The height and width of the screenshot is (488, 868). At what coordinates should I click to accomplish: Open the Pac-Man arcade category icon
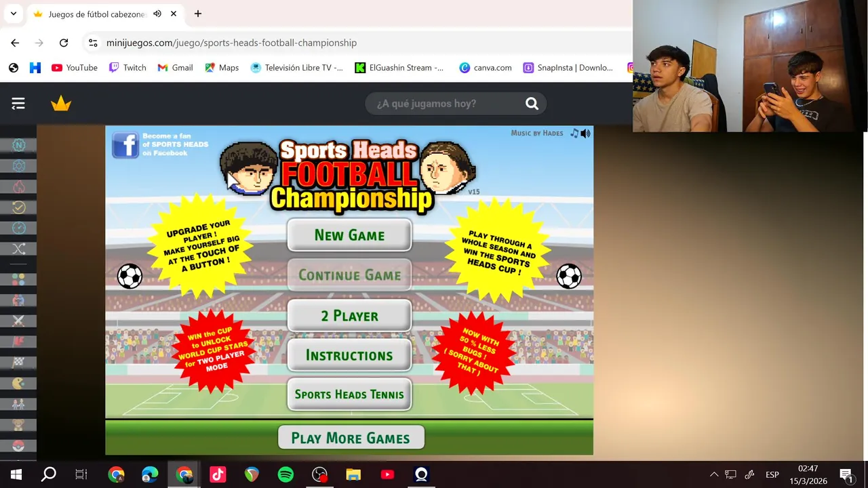click(x=18, y=384)
